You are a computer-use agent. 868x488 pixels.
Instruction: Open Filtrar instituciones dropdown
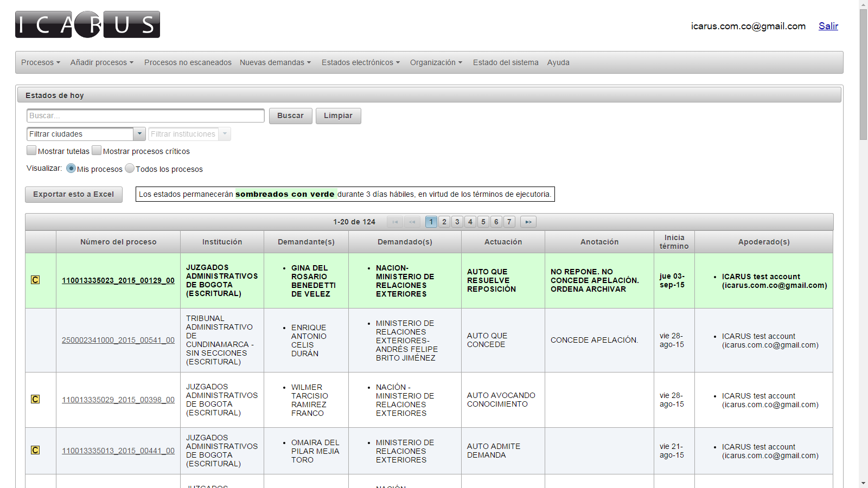coord(189,134)
